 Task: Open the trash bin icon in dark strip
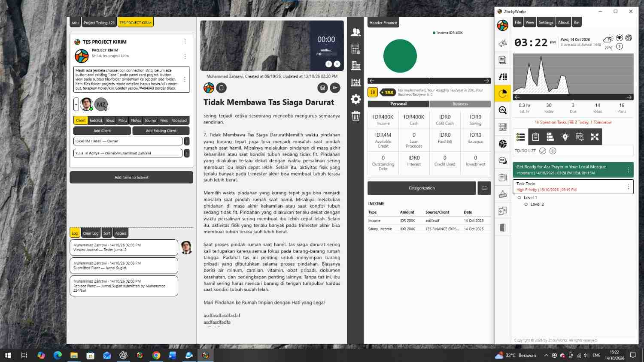355,116
